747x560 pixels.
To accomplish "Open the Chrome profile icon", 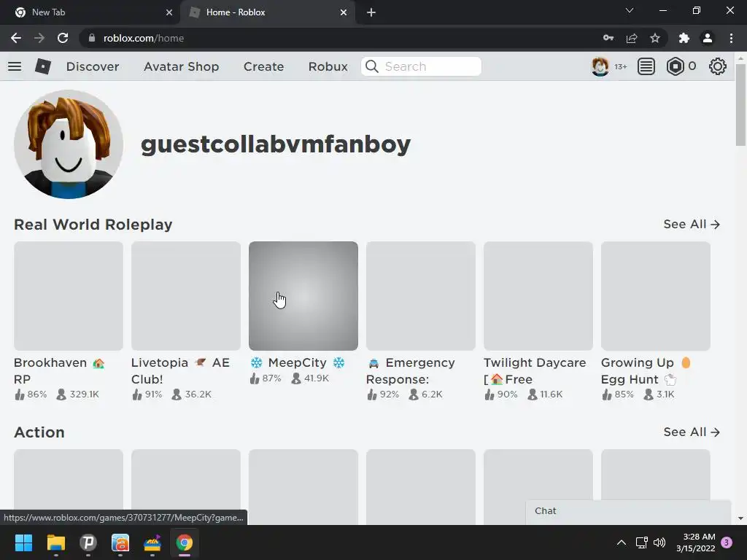I will (708, 38).
